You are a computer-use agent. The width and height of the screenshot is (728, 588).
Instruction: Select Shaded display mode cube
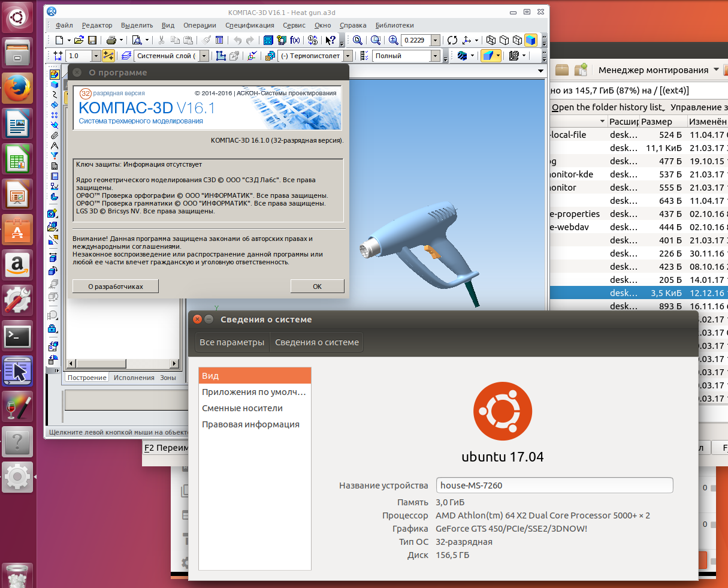530,40
